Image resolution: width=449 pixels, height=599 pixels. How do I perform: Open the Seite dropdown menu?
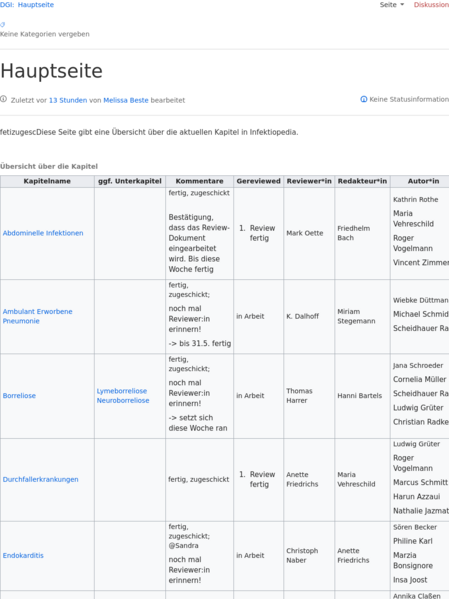coord(392,5)
